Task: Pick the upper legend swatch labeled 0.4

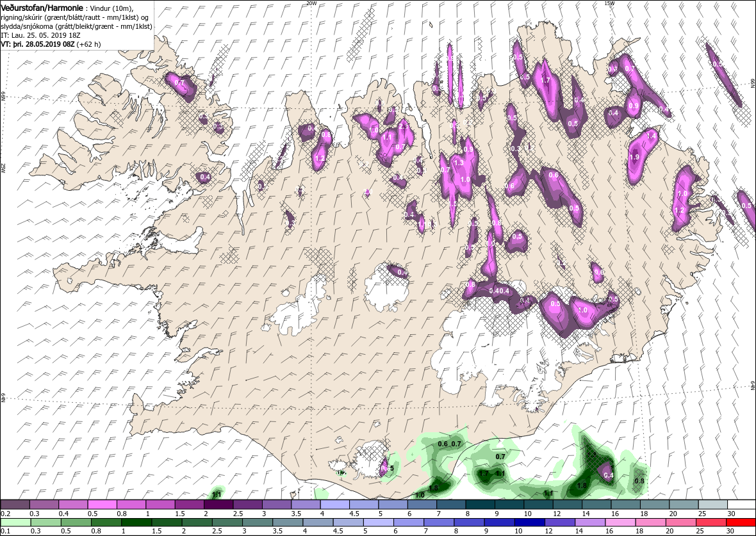Action: (73, 505)
